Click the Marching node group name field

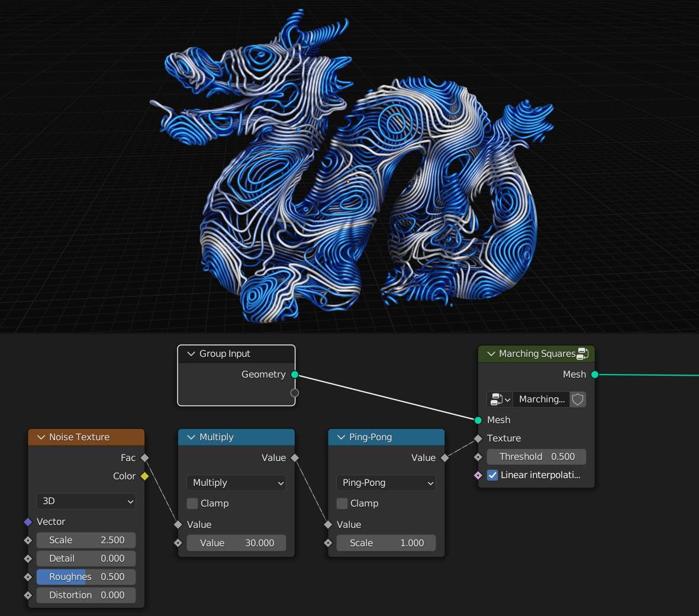tap(541, 399)
